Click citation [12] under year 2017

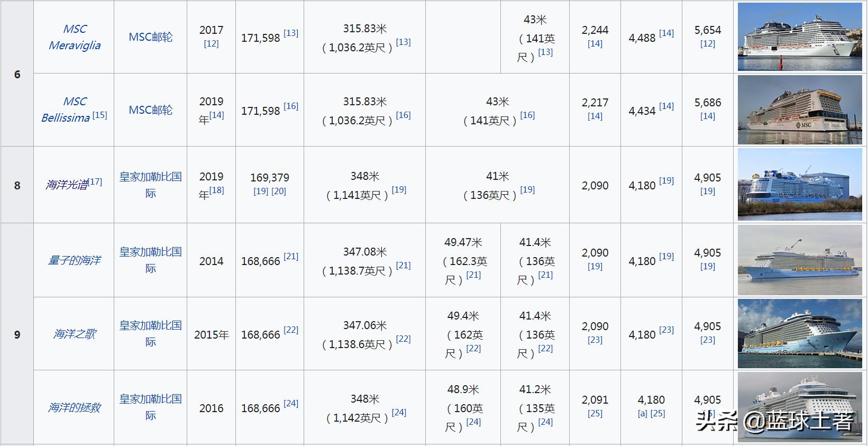(x=211, y=44)
